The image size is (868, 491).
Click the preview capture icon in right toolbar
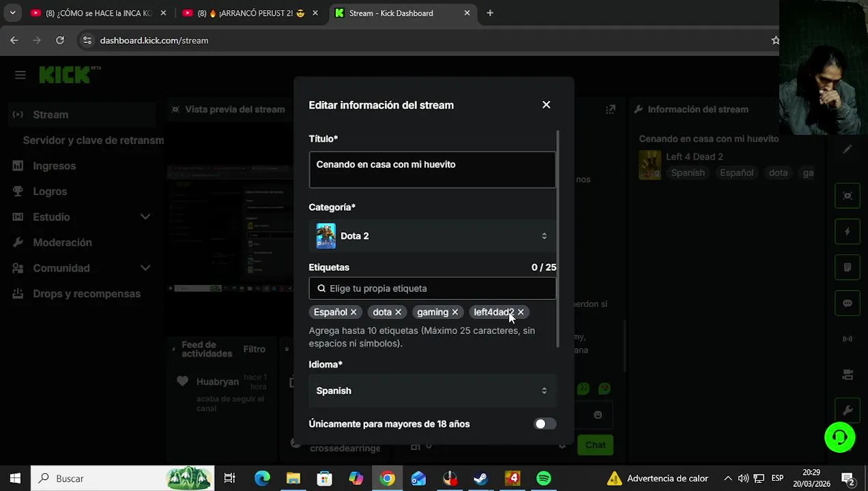(x=848, y=196)
